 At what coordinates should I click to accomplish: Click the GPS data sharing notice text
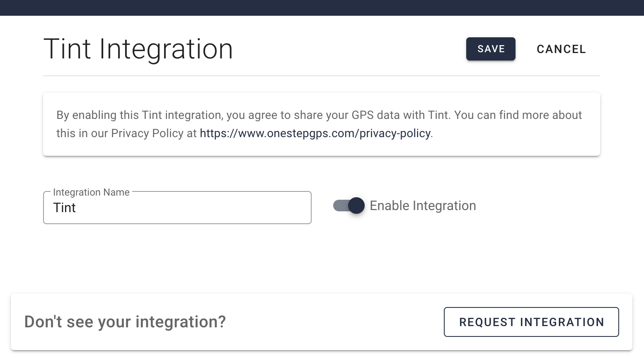point(319,115)
